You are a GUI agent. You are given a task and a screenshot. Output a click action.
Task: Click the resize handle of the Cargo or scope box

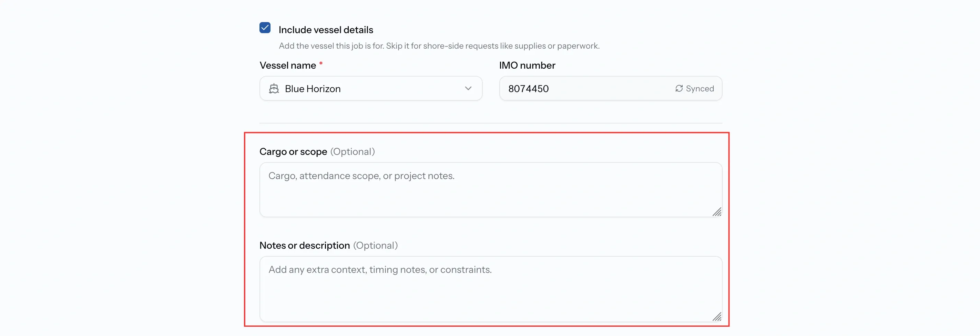point(717,212)
